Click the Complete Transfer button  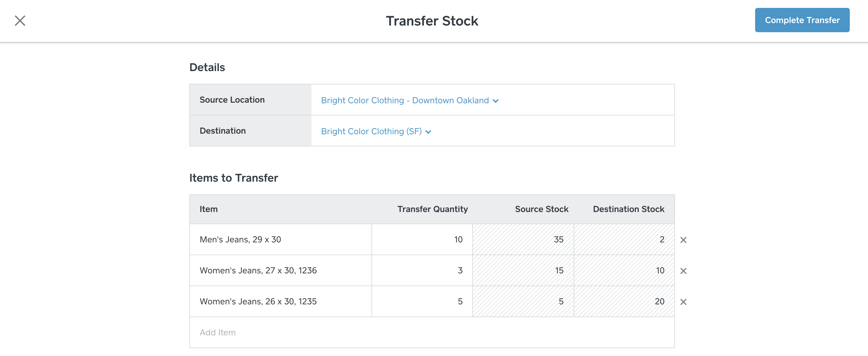[x=802, y=20]
